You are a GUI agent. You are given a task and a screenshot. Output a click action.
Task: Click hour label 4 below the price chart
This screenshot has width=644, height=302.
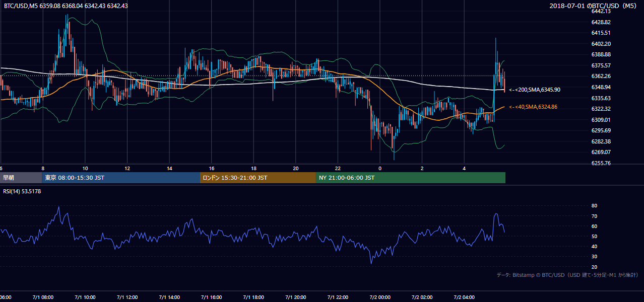click(x=465, y=168)
